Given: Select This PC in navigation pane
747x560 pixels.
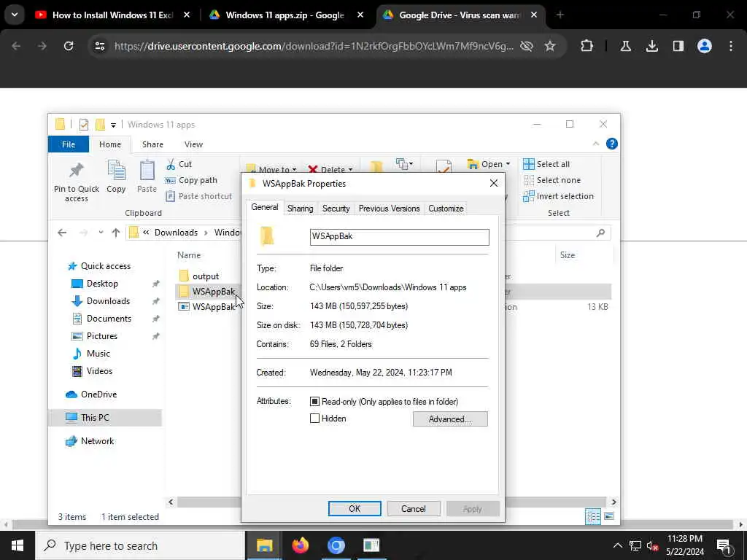Looking at the screenshot, I should [95, 418].
